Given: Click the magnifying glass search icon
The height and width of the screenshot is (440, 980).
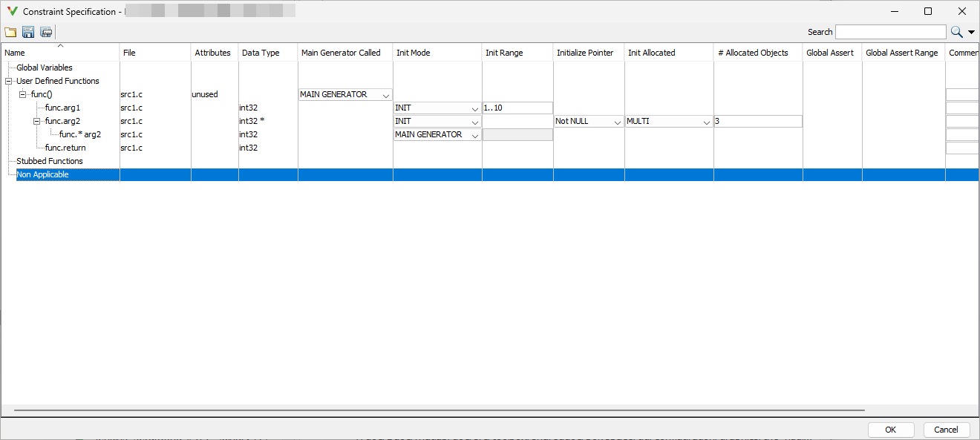Looking at the screenshot, I should tap(956, 32).
